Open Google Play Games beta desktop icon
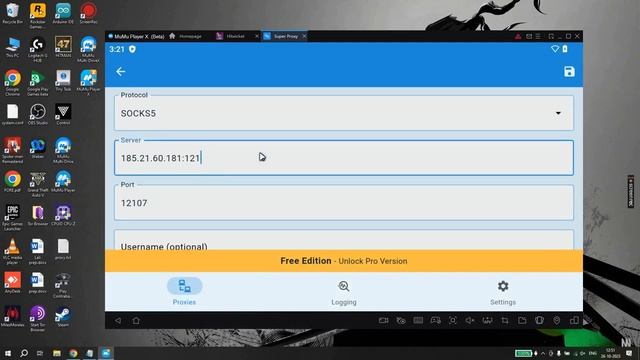This screenshot has width=640, height=360. [x=38, y=83]
